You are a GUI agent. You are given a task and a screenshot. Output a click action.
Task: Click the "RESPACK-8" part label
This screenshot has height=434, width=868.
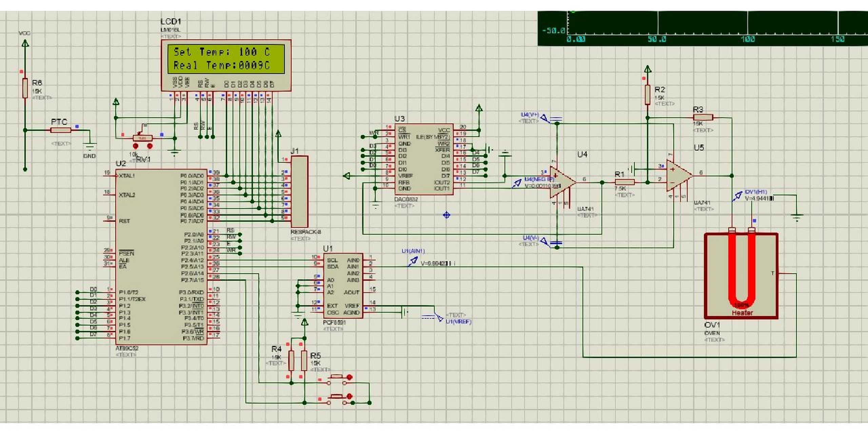tap(305, 232)
